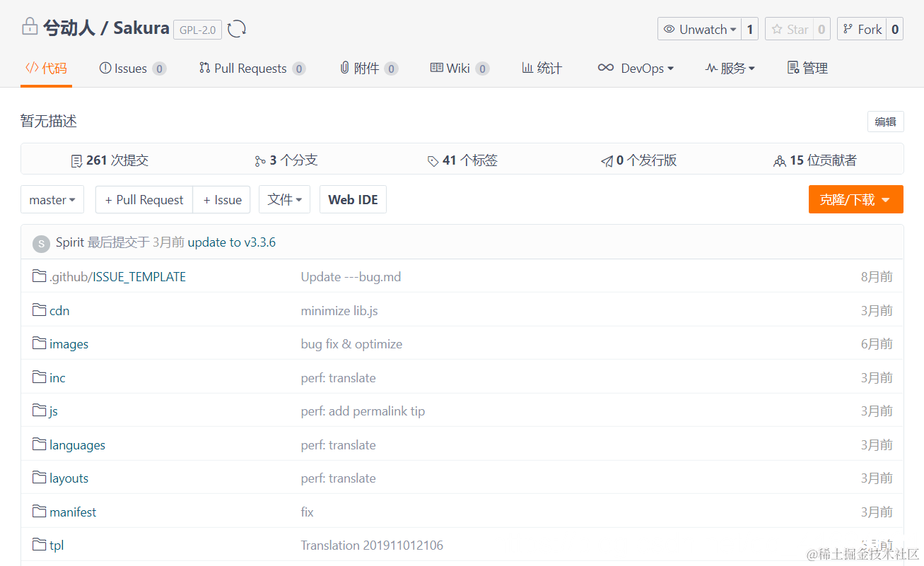Open the Wiki tab

pyautogui.click(x=460, y=69)
